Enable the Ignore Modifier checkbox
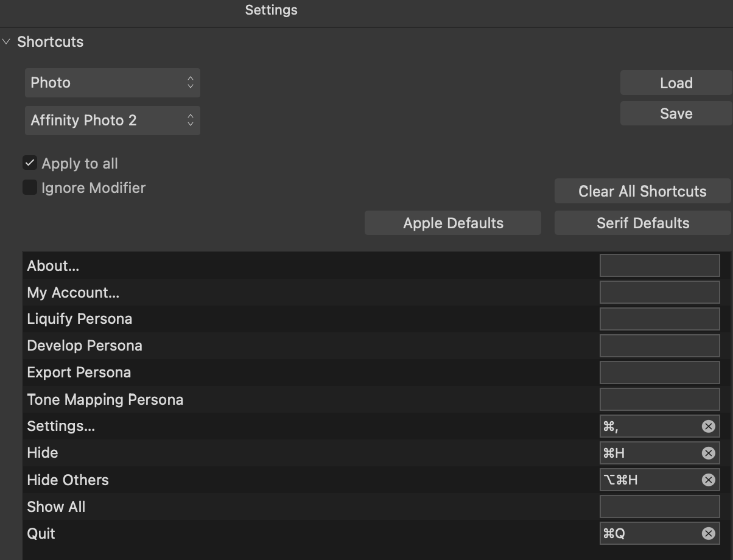733x560 pixels. coord(29,187)
